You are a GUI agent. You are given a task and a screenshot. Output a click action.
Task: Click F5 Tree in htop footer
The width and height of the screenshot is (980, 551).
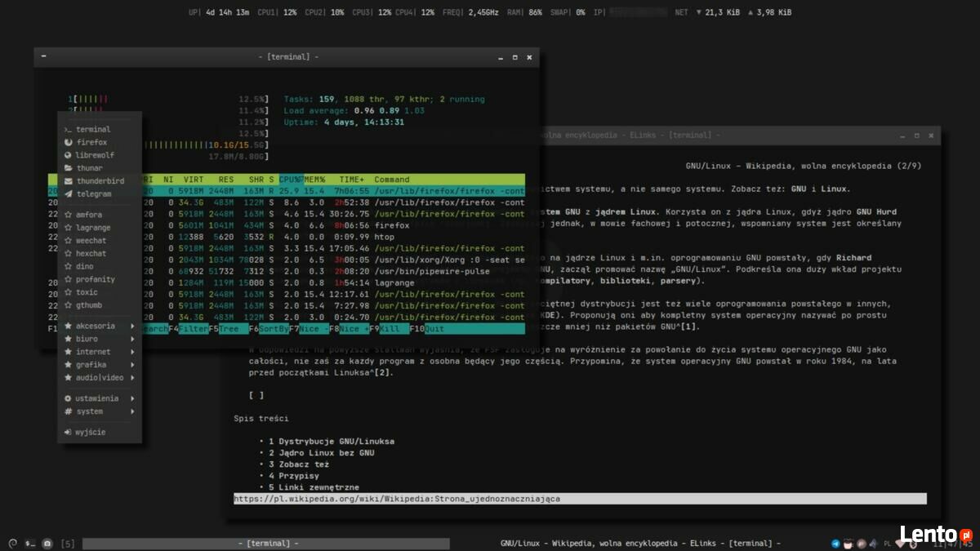[x=228, y=328]
